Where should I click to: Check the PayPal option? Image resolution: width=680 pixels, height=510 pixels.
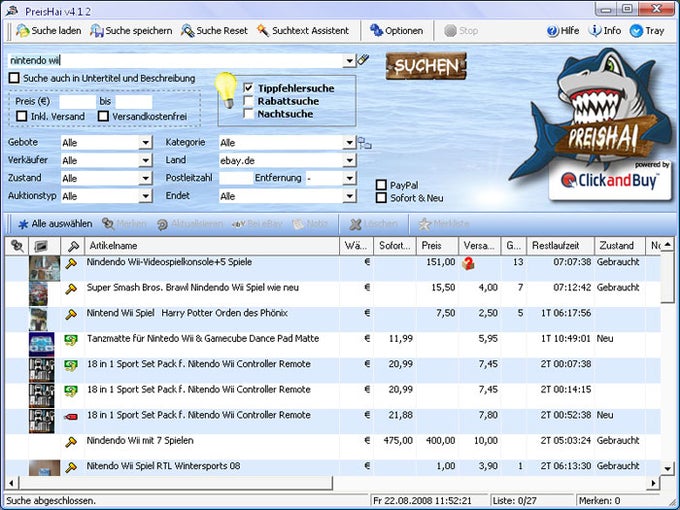[381, 185]
